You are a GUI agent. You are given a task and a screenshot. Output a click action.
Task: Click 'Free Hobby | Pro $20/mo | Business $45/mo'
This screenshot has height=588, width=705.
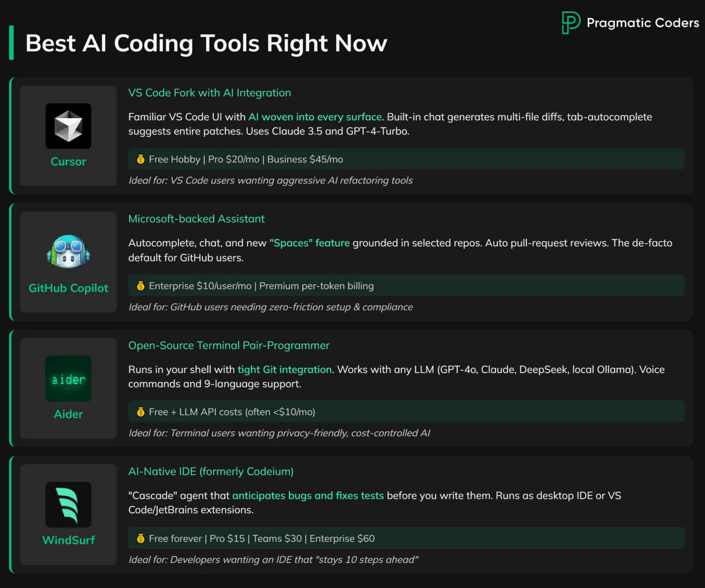[x=246, y=159]
